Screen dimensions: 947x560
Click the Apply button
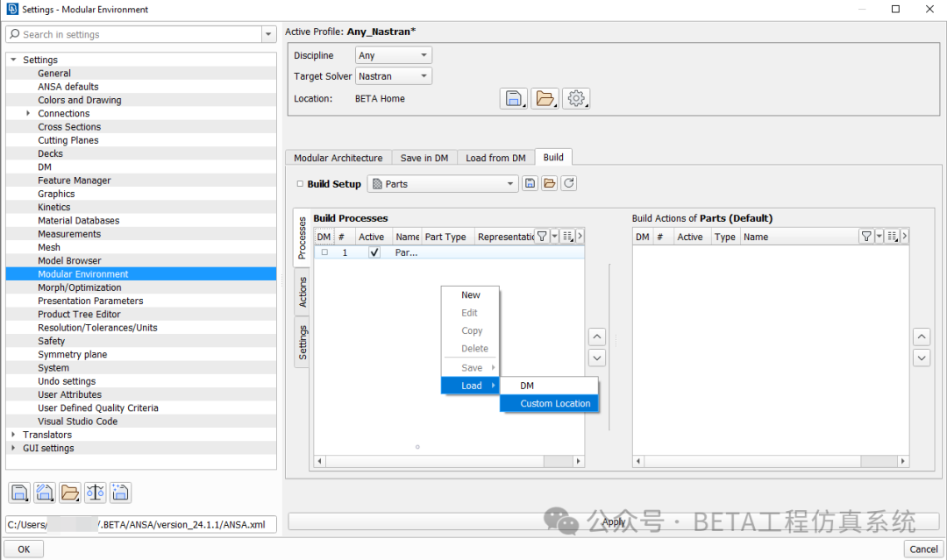tap(614, 522)
